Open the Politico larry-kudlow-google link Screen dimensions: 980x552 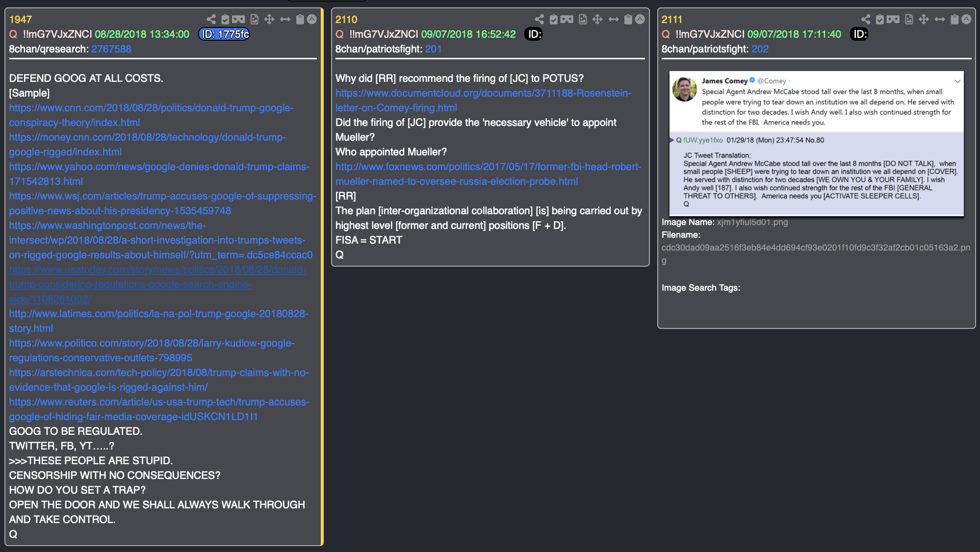(152, 351)
